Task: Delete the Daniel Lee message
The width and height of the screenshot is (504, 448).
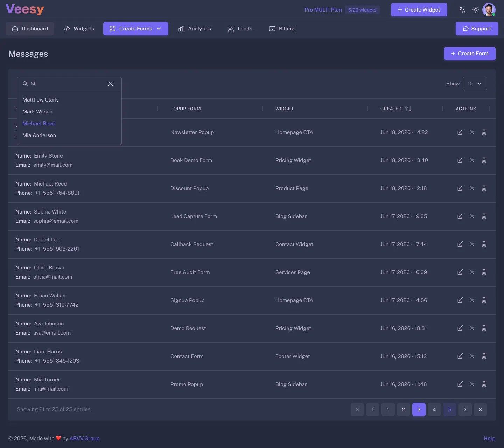Action: (484, 244)
